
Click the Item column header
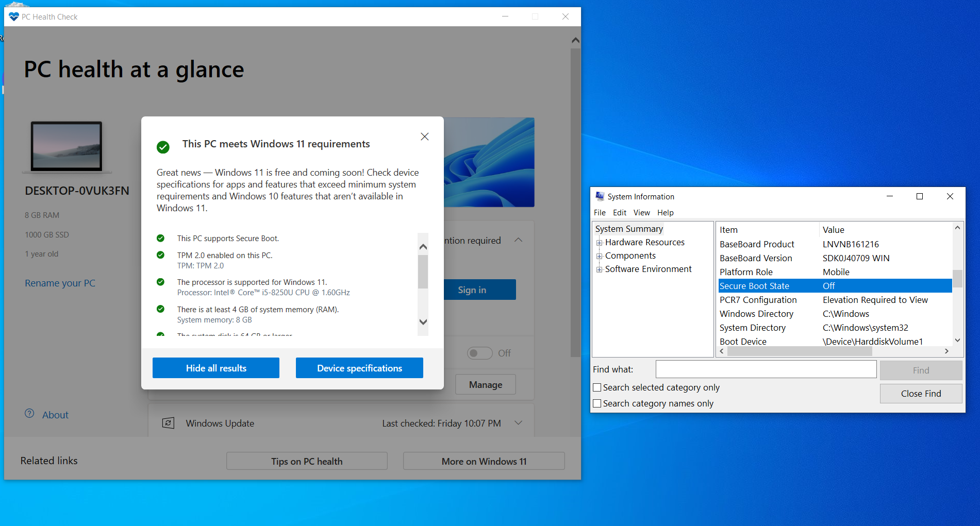point(768,230)
